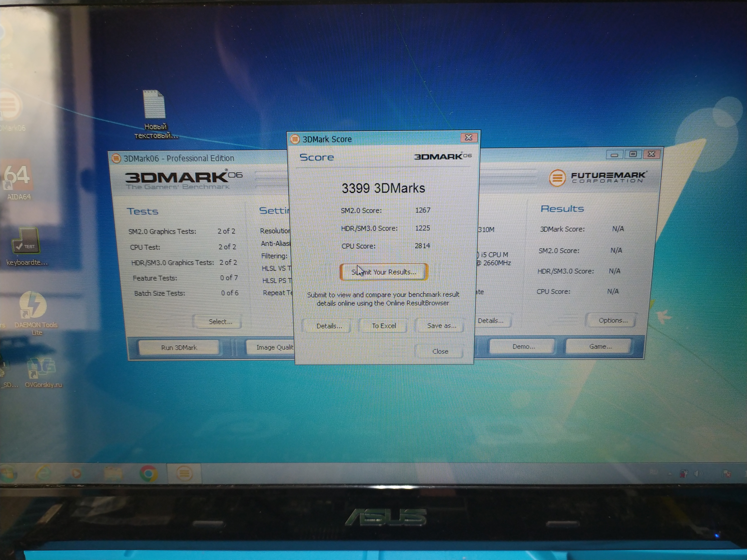Open the Action Center flag icon
This screenshot has width=747, height=560.
(x=727, y=474)
